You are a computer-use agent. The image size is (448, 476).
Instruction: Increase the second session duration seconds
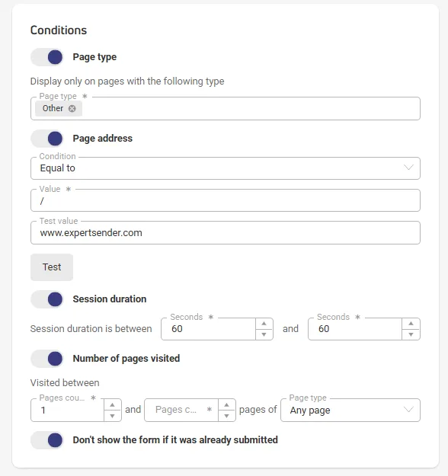[411, 324]
